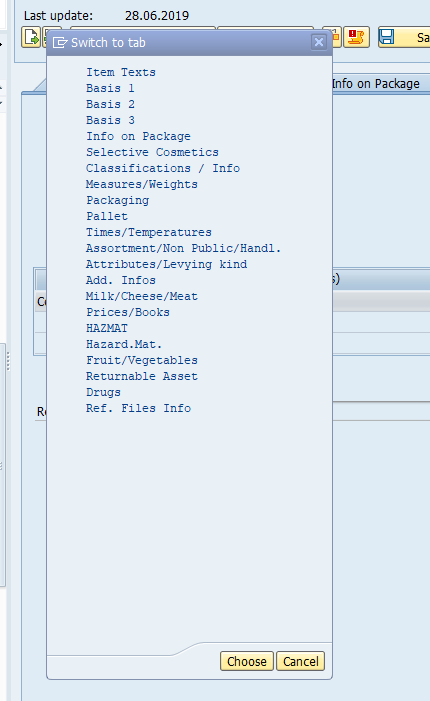Screen dimensions: 430x701
Task: Select Item Texts in tab list
Action: 121,72
